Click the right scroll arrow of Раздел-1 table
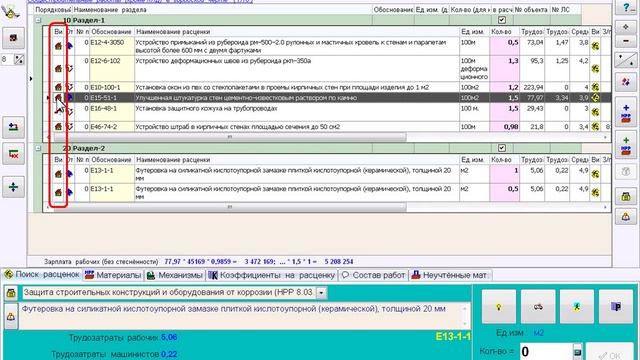Viewport: 640px width, 360px height. pos(605,137)
